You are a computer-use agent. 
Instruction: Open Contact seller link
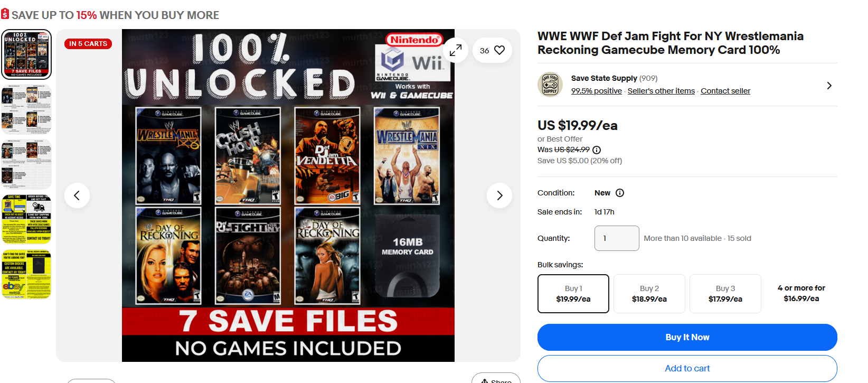pos(725,91)
